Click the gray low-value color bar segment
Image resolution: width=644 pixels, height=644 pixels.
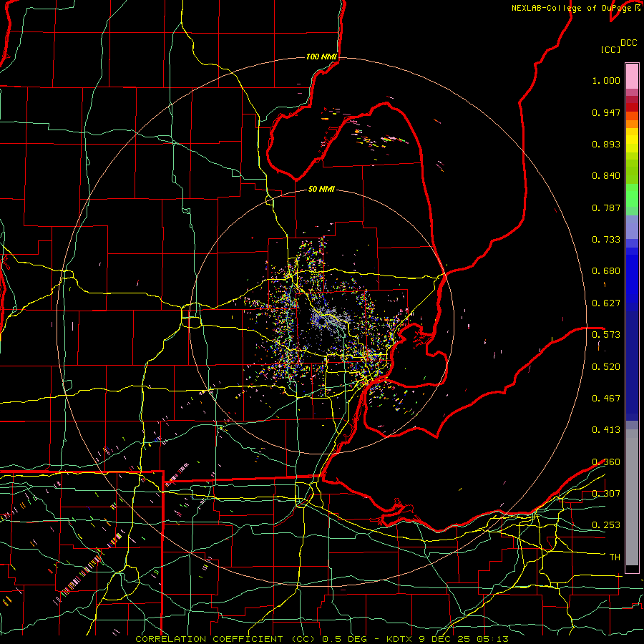pyautogui.click(x=632, y=497)
